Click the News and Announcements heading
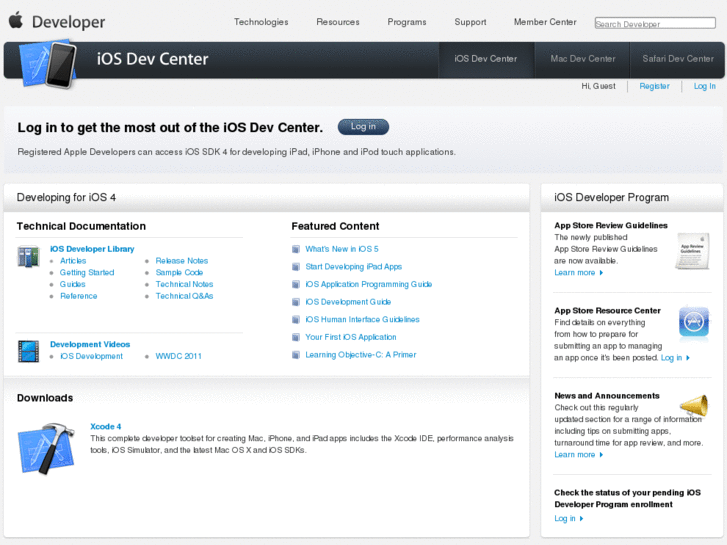This screenshot has width=727, height=545. tap(607, 396)
